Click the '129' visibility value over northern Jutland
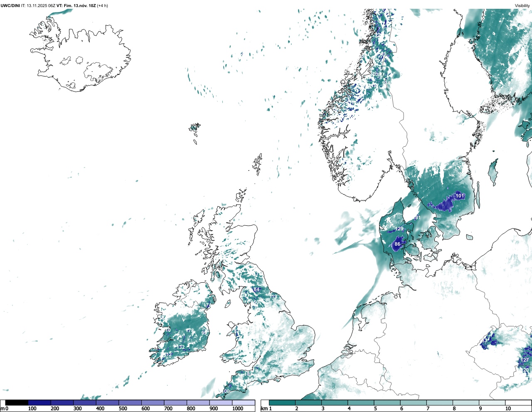 tap(399, 229)
